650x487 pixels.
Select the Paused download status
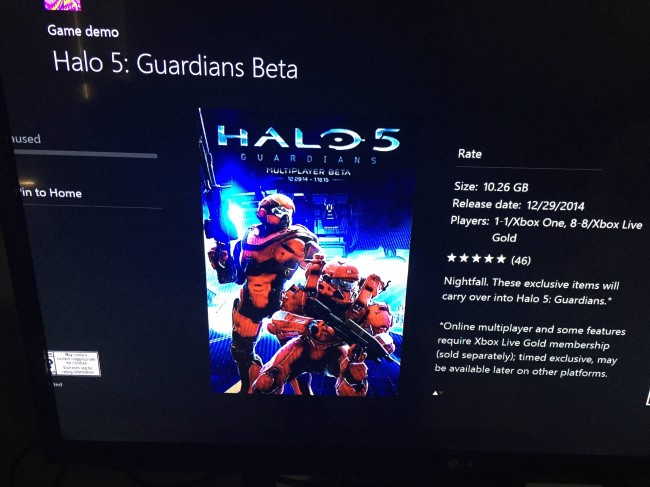(25, 138)
